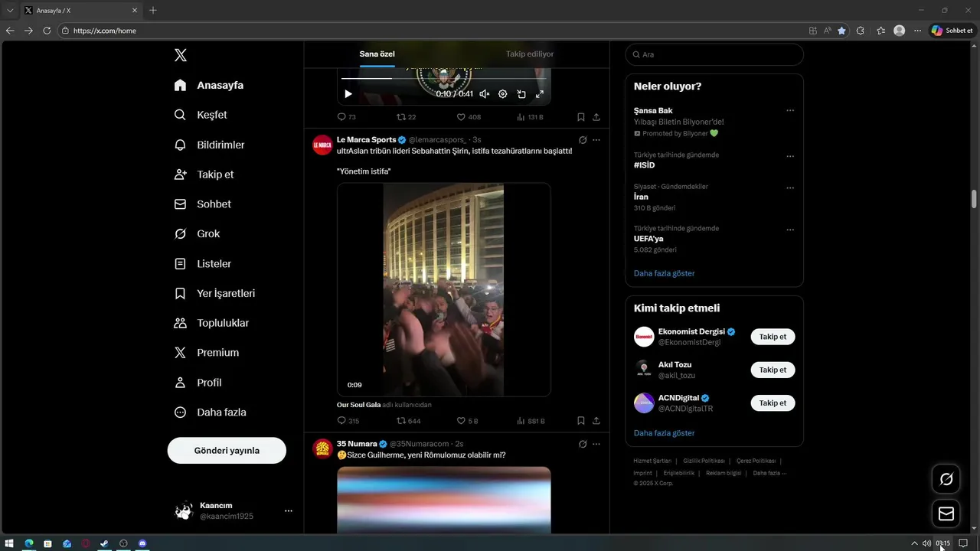Viewport: 980px width, 551px height.
Task: Open more options on Le Marca Sports post
Action: [596, 140]
